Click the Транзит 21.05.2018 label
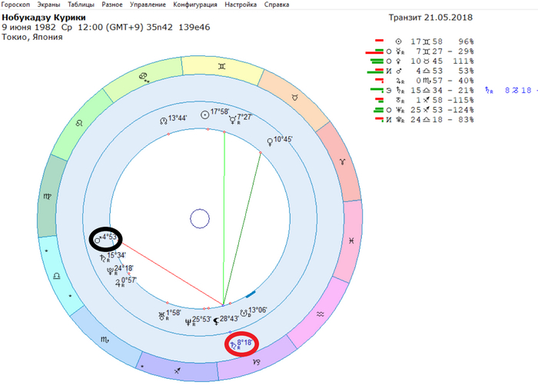538x392 pixels. point(430,18)
